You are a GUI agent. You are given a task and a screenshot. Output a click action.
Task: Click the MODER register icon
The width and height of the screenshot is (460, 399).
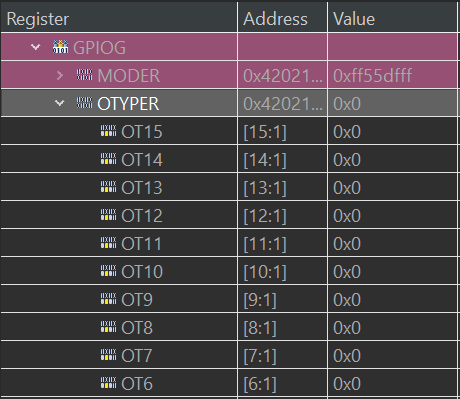pos(84,75)
